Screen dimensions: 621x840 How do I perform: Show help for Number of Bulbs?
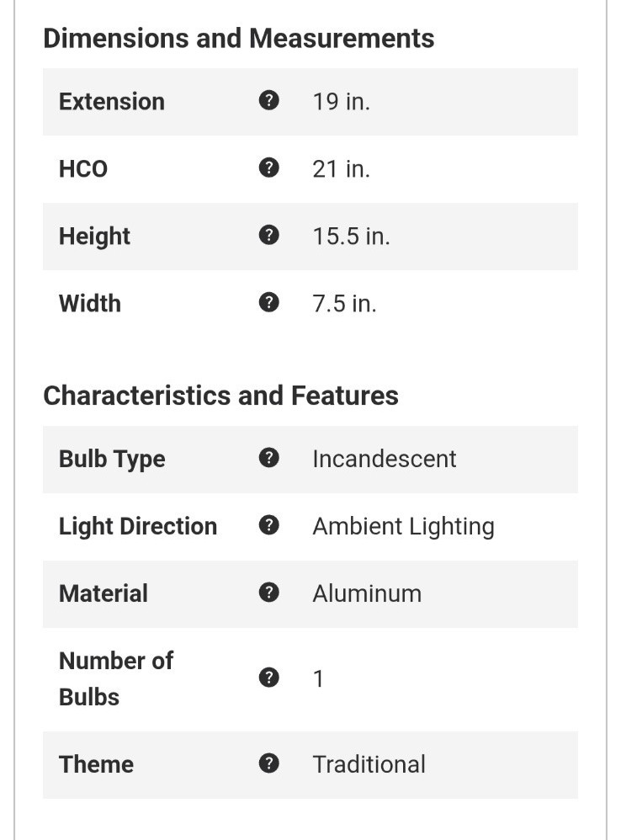pyautogui.click(x=268, y=678)
